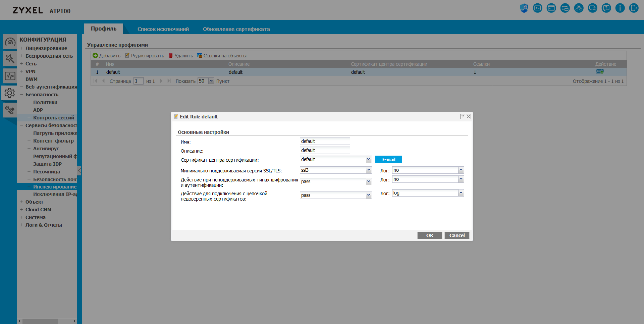Viewport: 644px width, 324px height.
Task: Click Редактировать in the profile toolbar
Action: [145, 56]
